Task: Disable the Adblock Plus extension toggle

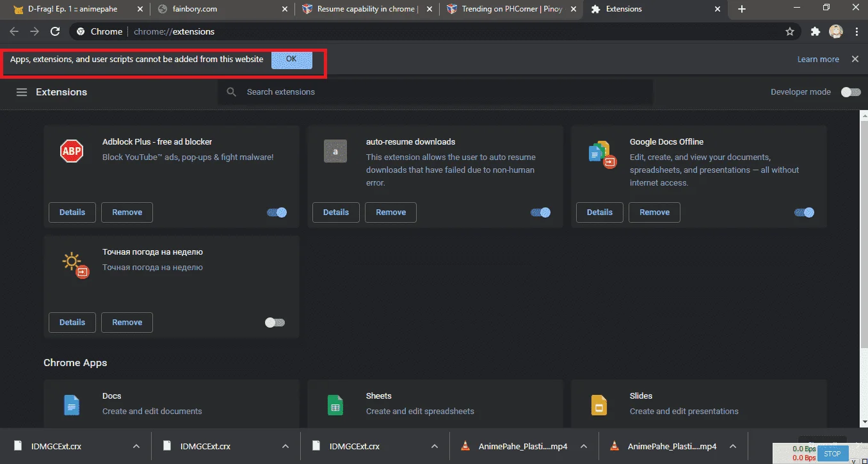Action: [x=277, y=212]
